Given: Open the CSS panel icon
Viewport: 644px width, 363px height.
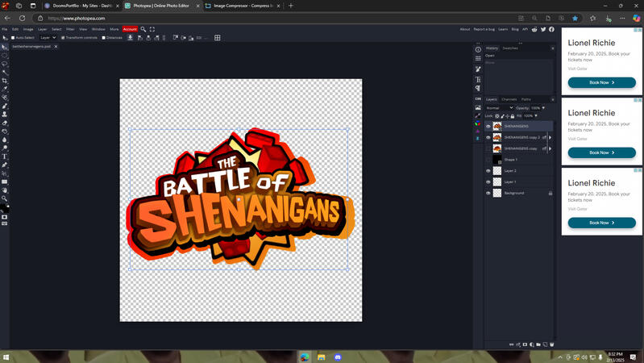Looking at the screenshot, I should (x=478, y=98).
